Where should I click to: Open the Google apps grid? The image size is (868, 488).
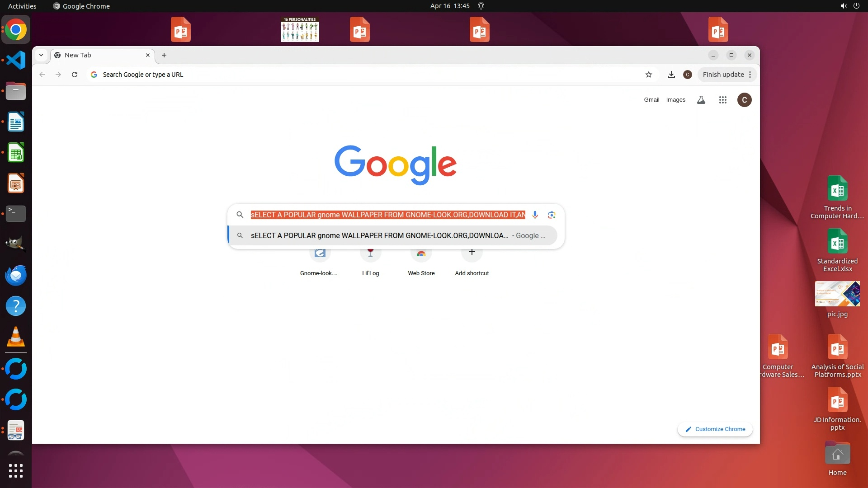(x=722, y=100)
